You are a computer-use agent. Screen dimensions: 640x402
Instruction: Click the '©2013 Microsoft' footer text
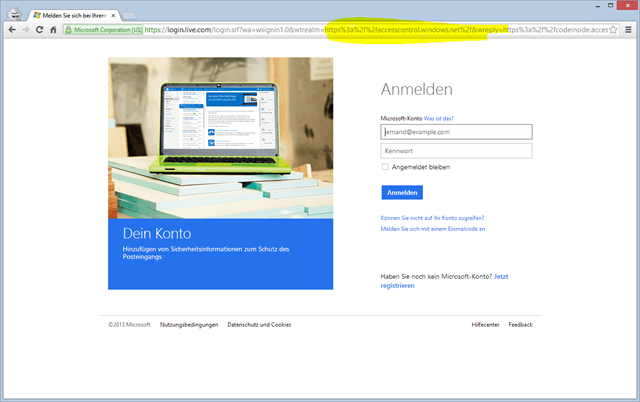(129, 324)
